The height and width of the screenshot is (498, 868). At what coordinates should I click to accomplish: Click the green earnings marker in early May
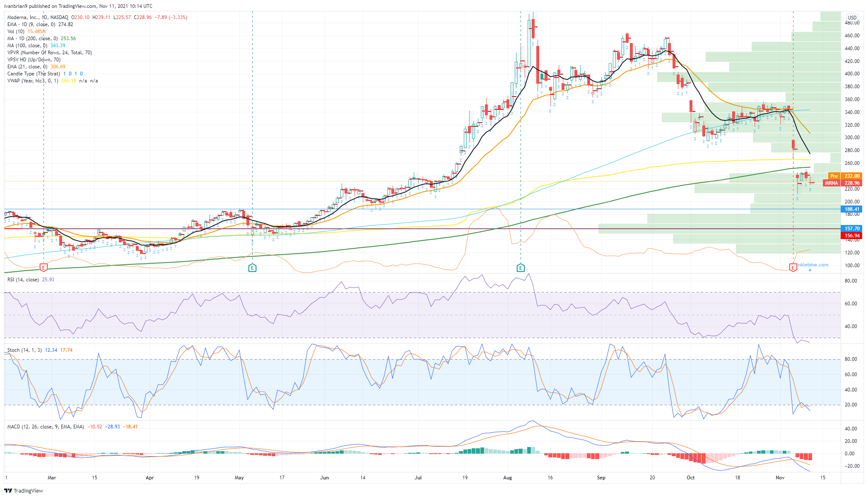tap(252, 268)
